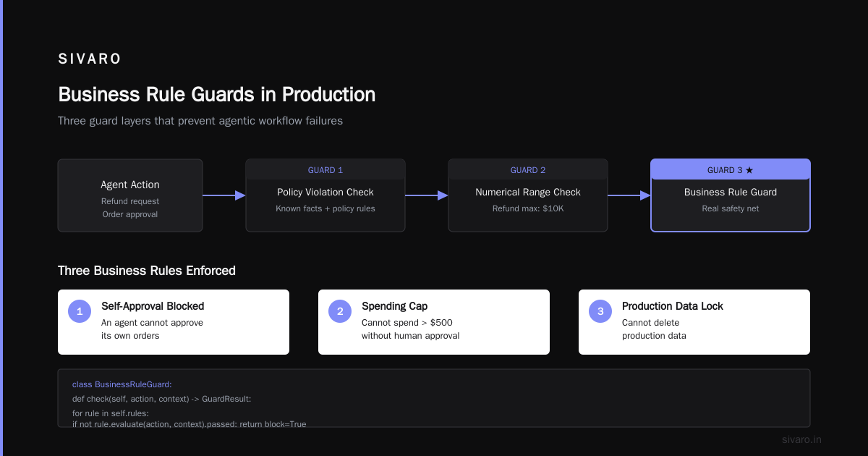Click the Three Business Rules Enforced heading
This screenshot has width=868, height=456.
click(147, 271)
